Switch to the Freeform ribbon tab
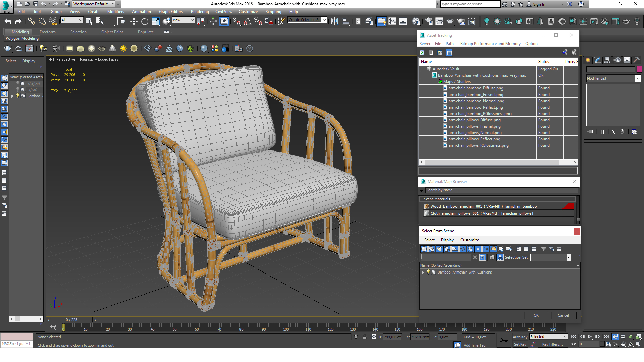The image size is (644, 362). point(48,32)
